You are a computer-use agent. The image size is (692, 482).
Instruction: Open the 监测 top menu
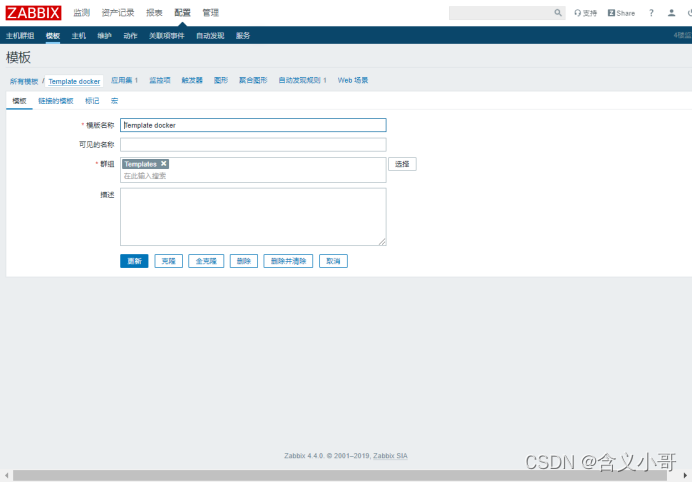tap(82, 13)
